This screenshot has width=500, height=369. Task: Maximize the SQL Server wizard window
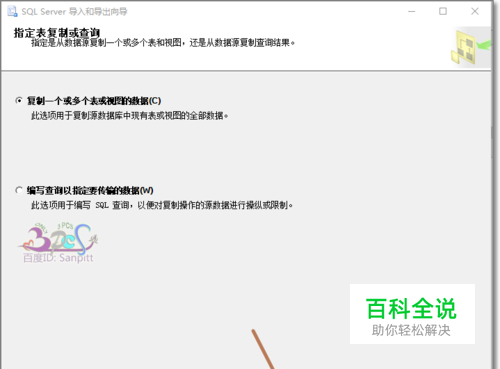coord(443,11)
